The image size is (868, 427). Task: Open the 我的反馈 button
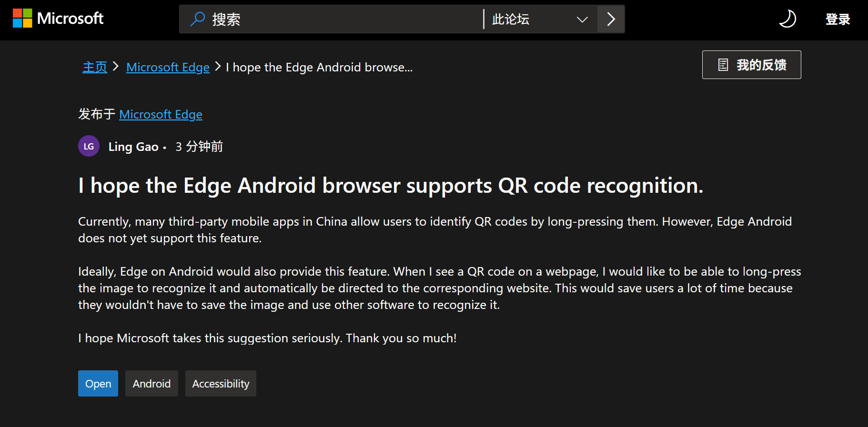click(751, 65)
